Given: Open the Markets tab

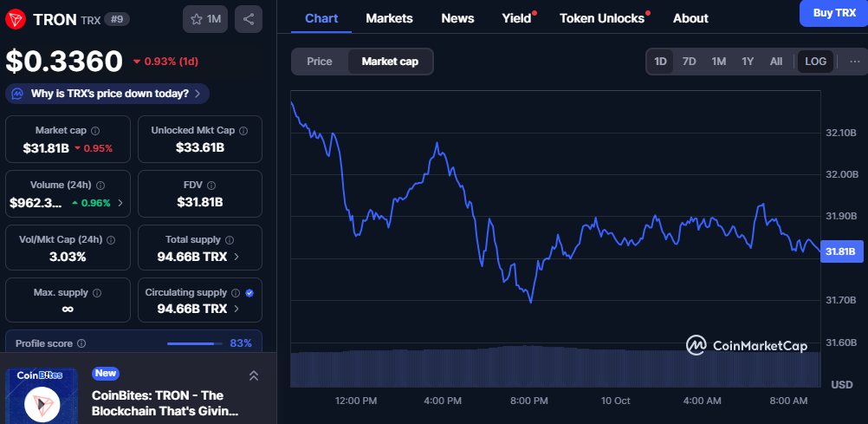Looking at the screenshot, I should pyautogui.click(x=389, y=18).
